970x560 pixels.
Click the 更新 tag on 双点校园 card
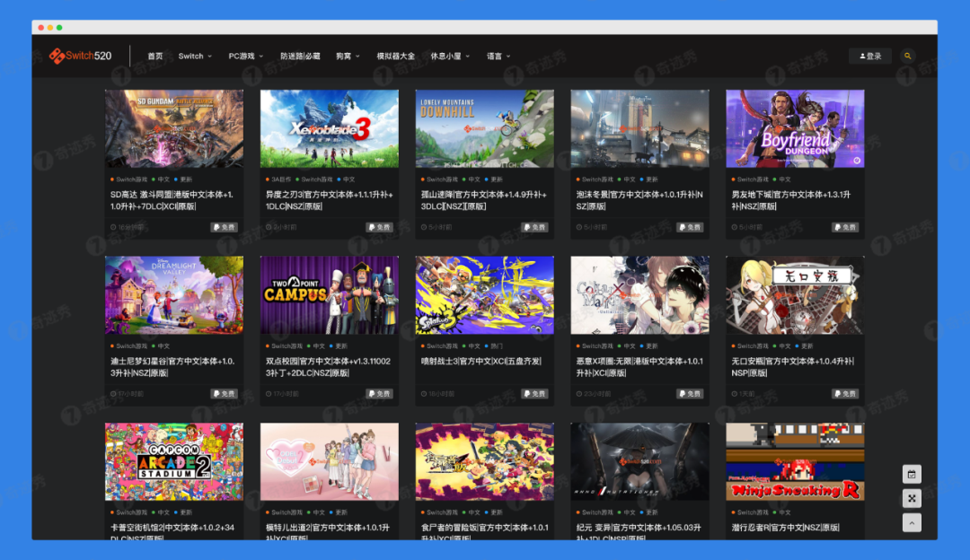click(339, 346)
